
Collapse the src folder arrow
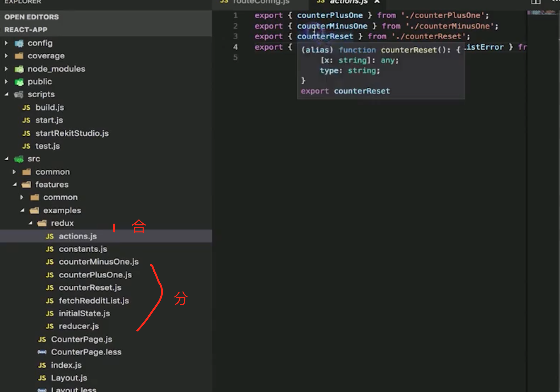(x=6, y=159)
